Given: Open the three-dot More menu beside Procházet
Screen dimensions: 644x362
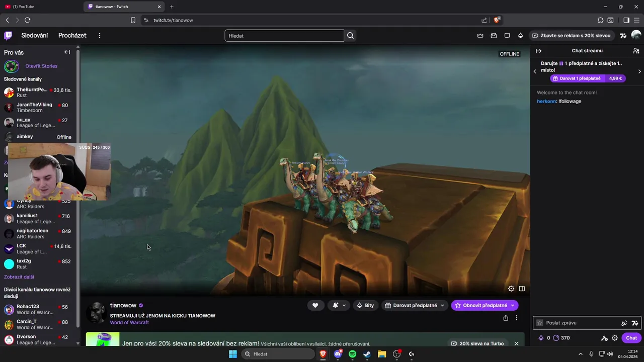Looking at the screenshot, I should (100, 36).
